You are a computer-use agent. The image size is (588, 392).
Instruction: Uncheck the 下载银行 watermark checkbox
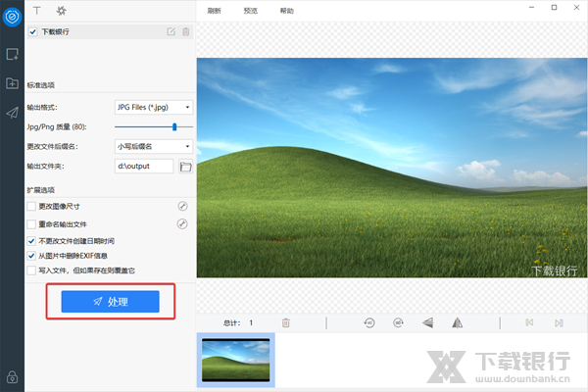33,32
